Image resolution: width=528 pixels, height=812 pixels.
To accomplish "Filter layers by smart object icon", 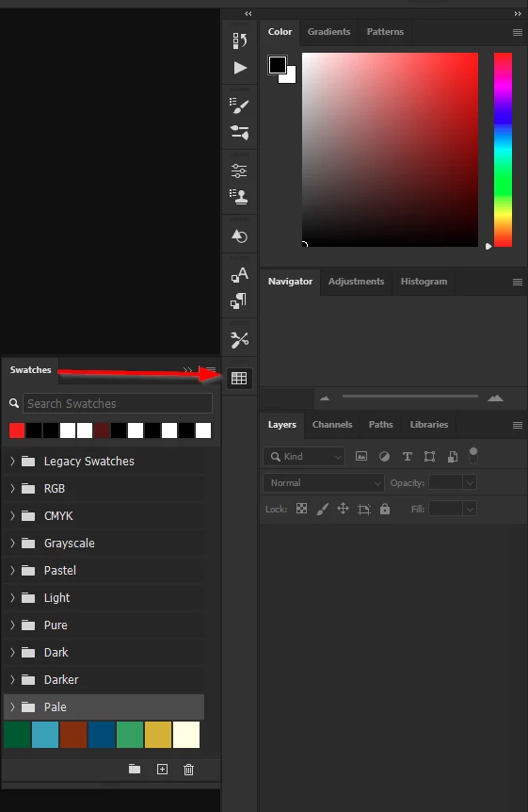I will pos(453,456).
